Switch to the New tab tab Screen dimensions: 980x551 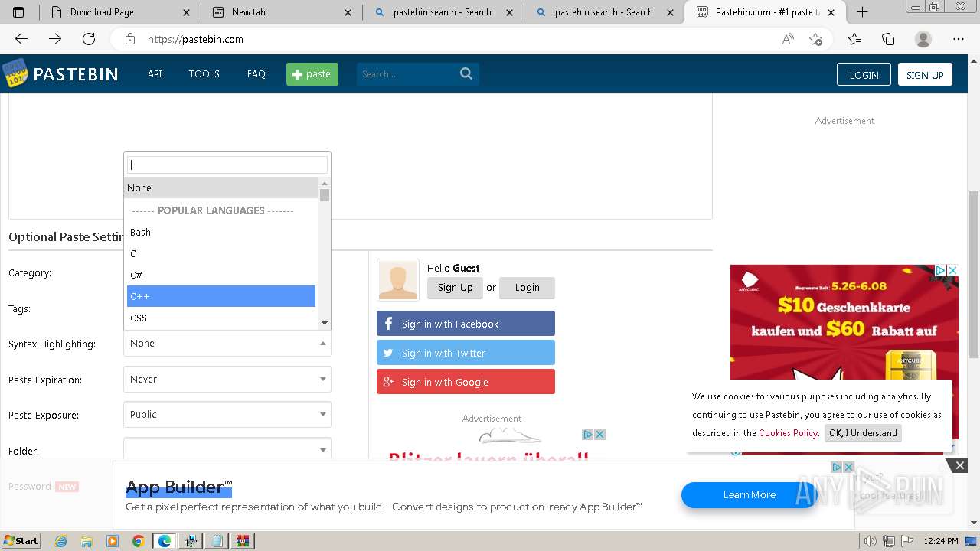[x=282, y=12]
